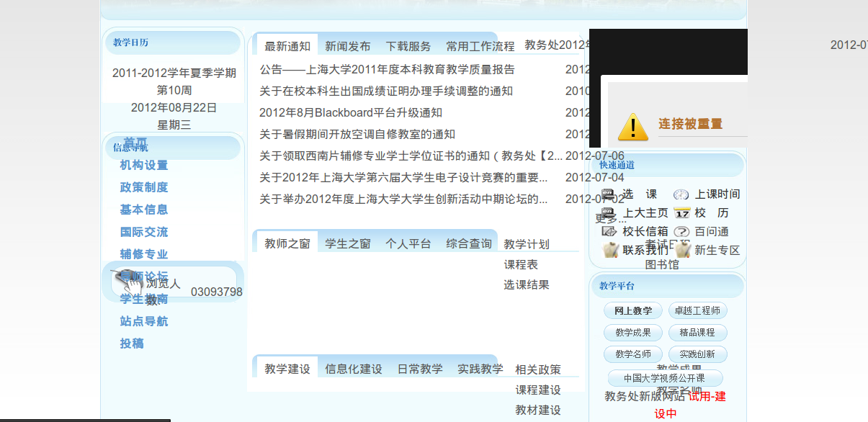Click the 教材建设 link
Screen dimensions: 868x422
[538, 410]
